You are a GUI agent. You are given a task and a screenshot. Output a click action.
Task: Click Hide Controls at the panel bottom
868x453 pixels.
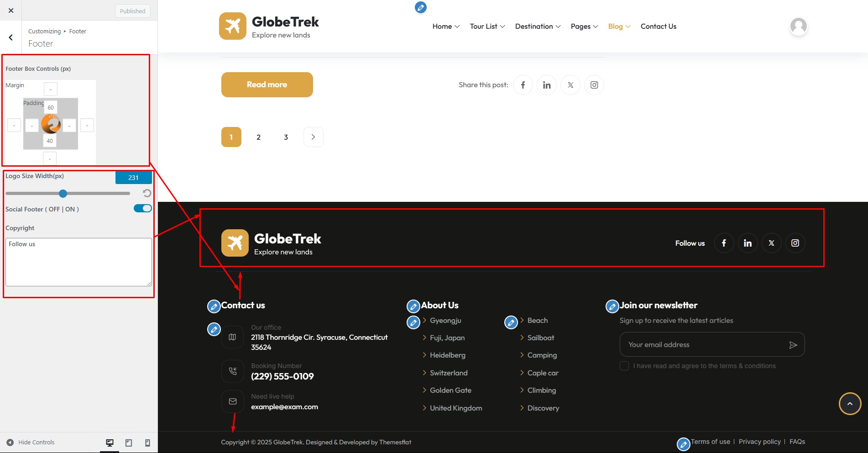(x=31, y=442)
